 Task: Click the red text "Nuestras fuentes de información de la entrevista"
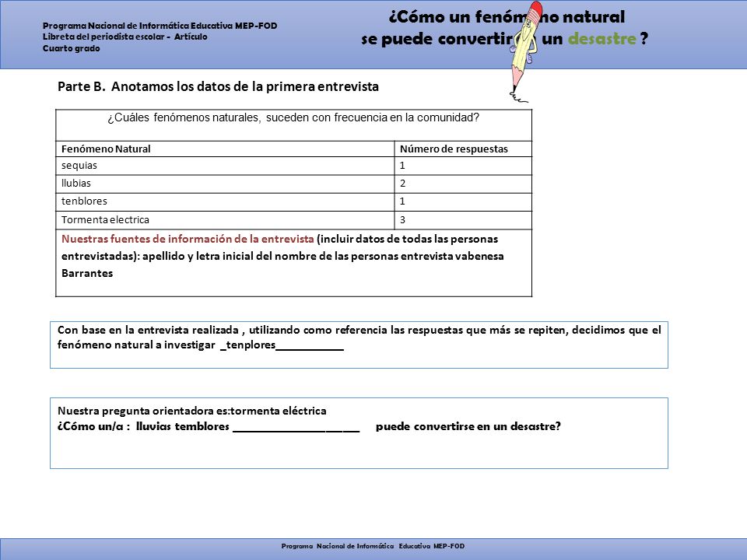click(x=188, y=239)
